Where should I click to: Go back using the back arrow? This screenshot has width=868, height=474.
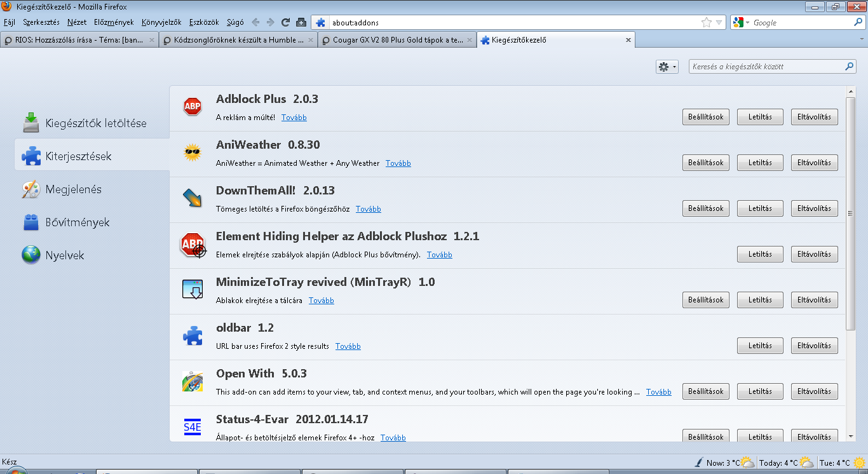tap(255, 22)
